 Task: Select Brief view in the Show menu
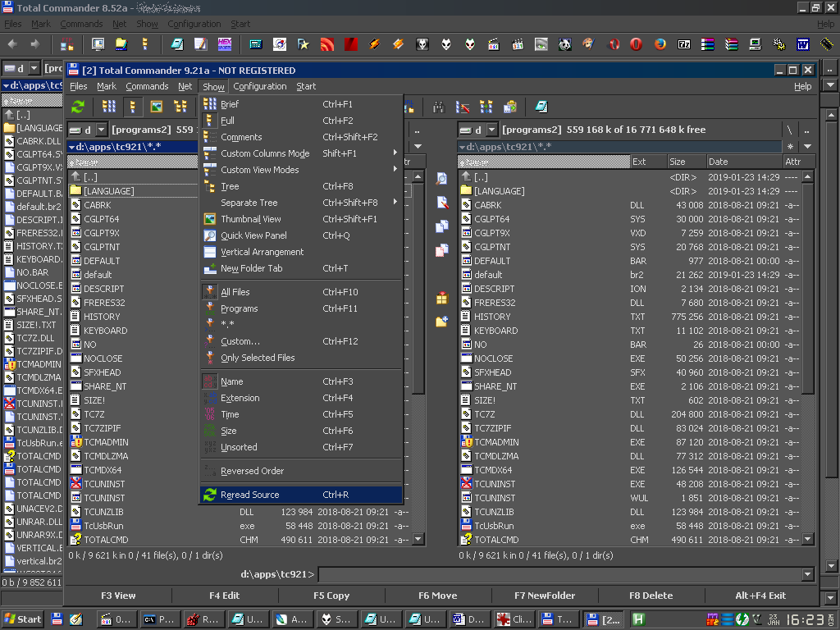pos(301,104)
